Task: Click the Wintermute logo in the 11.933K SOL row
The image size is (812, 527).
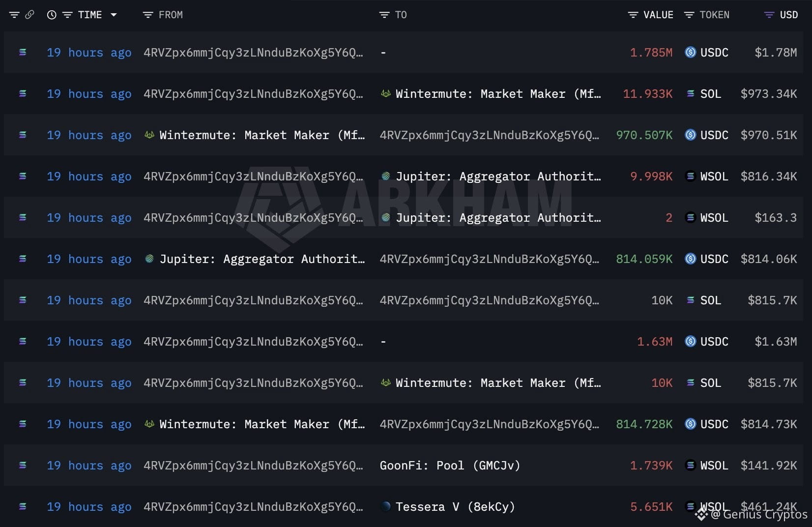Action: click(386, 93)
